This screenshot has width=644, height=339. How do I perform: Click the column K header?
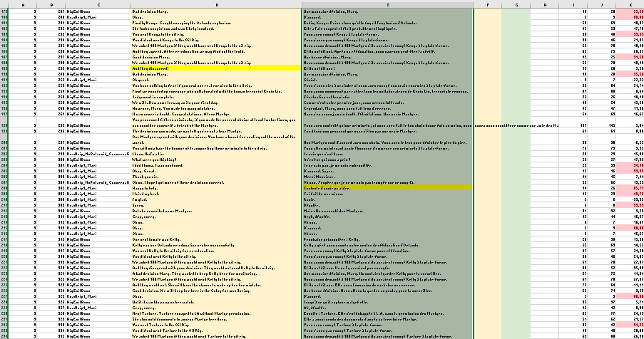click(x=630, y=5)
